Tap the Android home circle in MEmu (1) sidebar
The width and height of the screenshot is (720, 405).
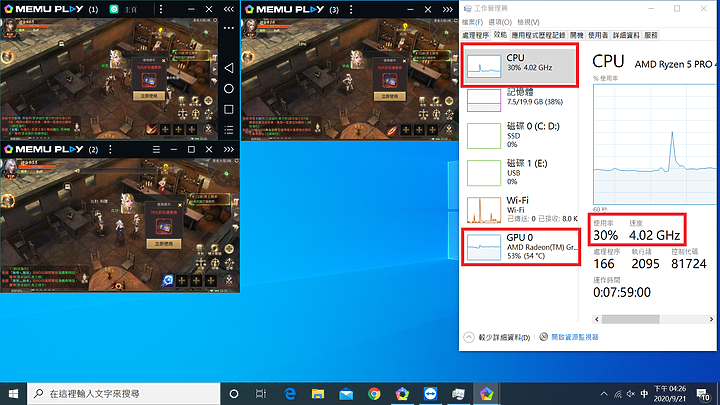coord(229,89)
